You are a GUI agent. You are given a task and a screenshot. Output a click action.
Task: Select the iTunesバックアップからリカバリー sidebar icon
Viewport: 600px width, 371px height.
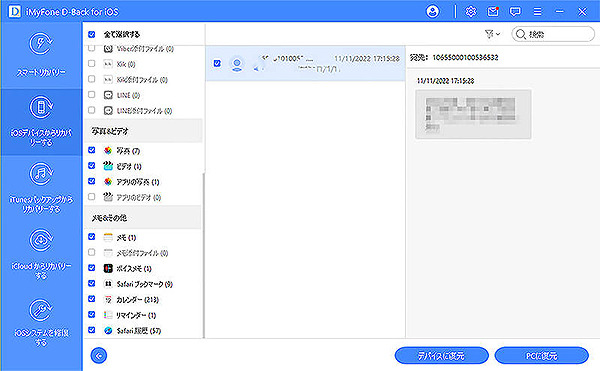41,174
